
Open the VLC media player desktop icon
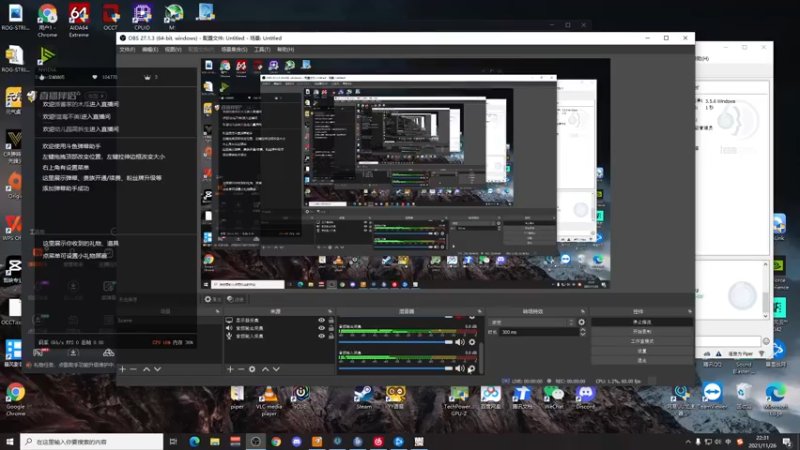click(268, 401)
